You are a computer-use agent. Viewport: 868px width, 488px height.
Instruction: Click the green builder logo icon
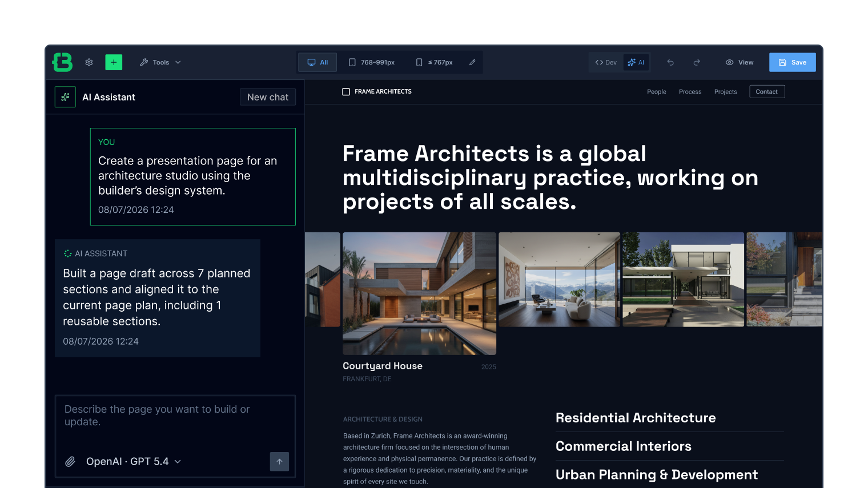coord(62,62)
